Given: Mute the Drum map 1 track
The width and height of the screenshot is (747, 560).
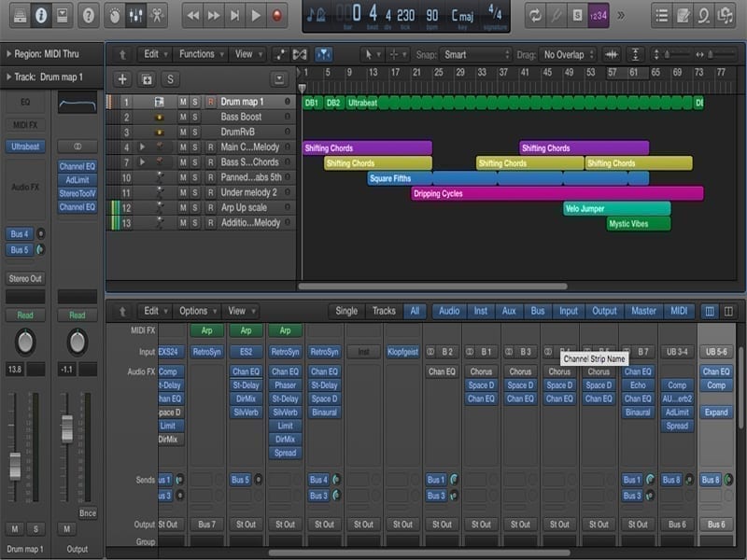Looking at the screenshot, I should [183, 102].
